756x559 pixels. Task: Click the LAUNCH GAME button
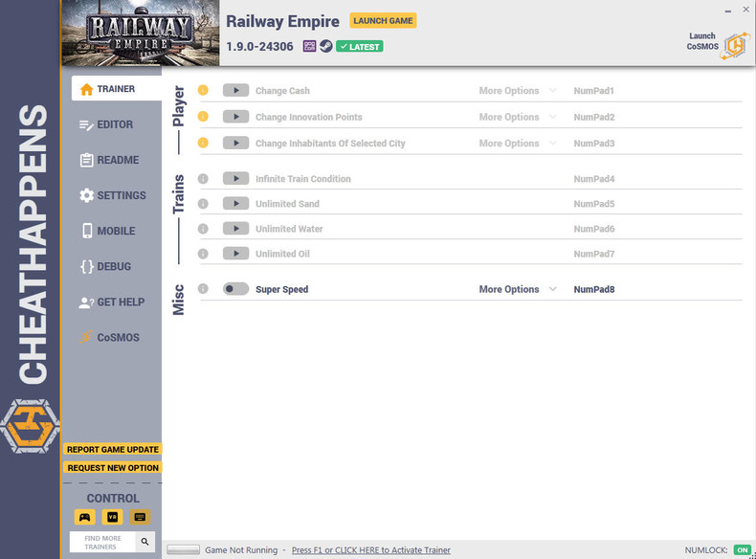383,21
